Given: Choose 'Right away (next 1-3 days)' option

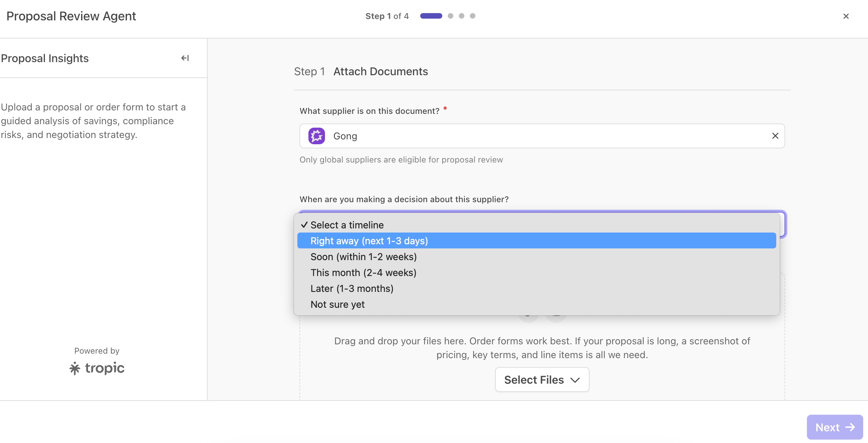Looking at the screenshot, I should 369,241.
